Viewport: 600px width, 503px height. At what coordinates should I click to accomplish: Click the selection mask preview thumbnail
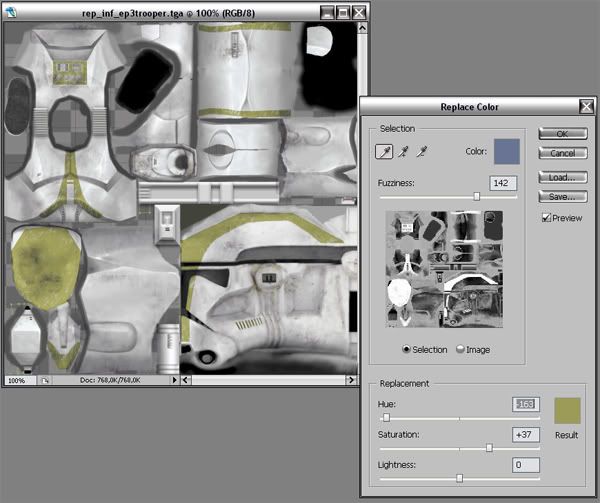(444, 269)
